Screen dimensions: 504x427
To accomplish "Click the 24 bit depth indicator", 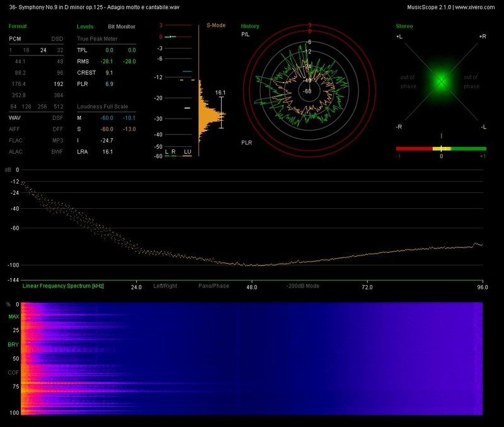I will pos(43,50).
